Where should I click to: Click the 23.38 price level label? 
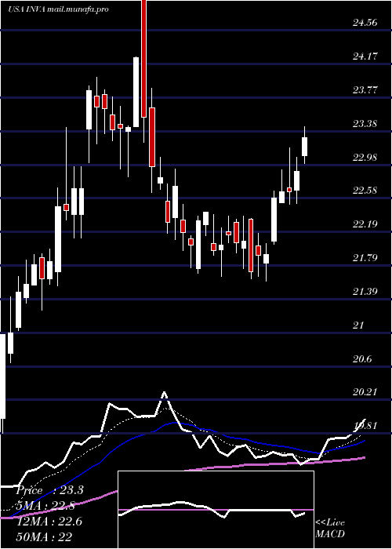coord(365,124)
